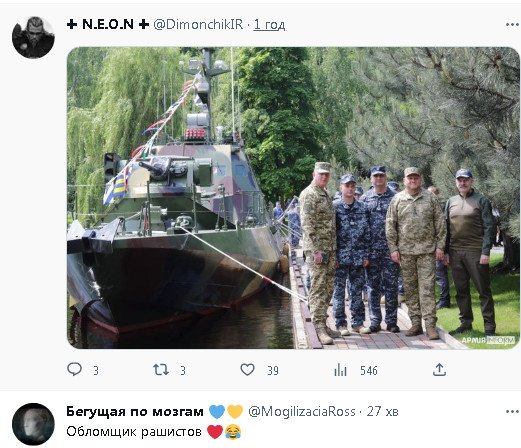Like the post with heart icon
This screenshot has height=448, width=521.
pos(247,370)
